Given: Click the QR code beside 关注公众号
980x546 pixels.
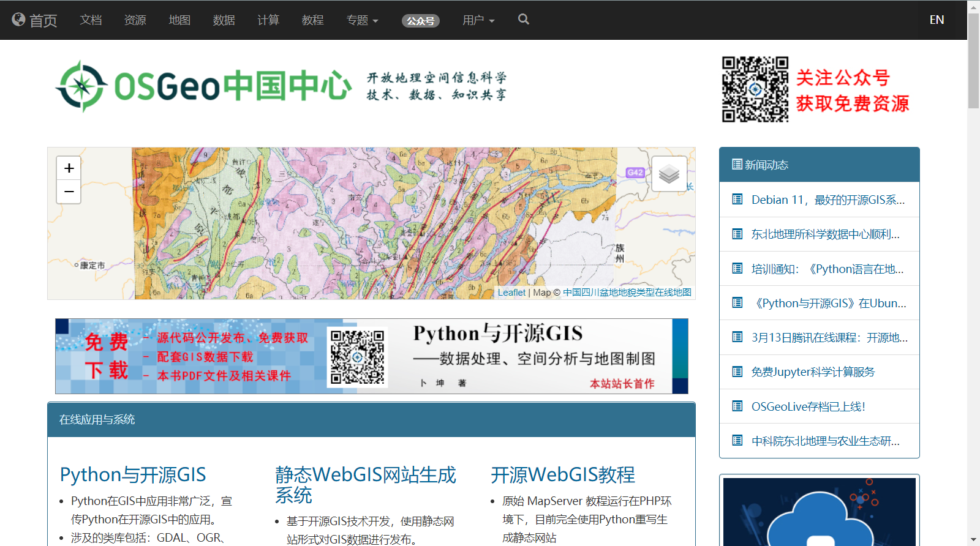Looking at the screenshot, I should pyautogui.click(x=755, y=89).
